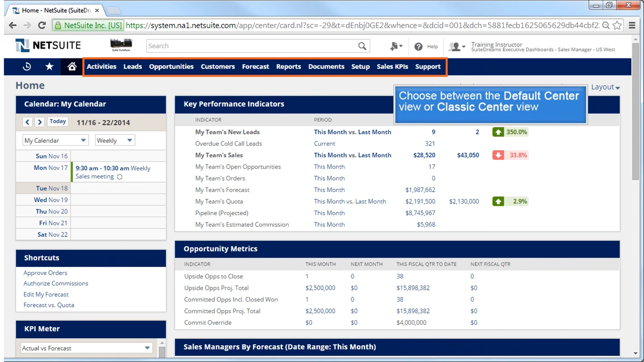Click the $1,987,662 Team's Forecast value
Image resolution: width=644 pixels, height=362 pixels.
click(420, 190)
